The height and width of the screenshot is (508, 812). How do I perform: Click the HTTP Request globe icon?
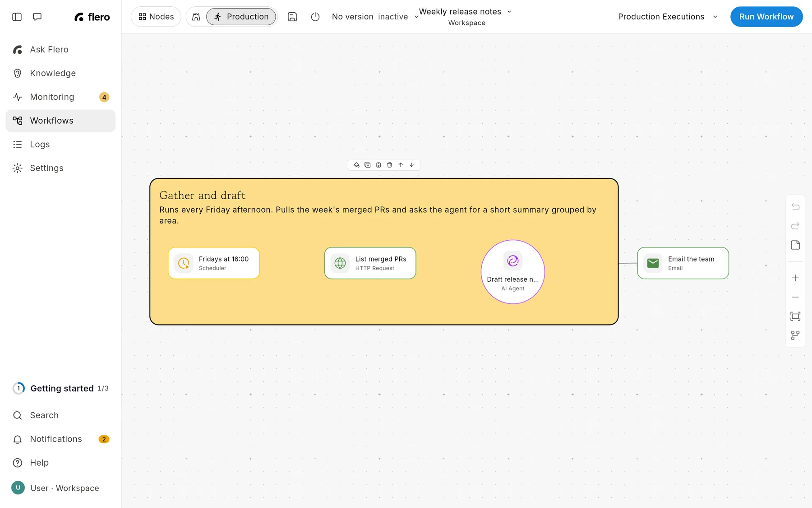[x=340, y=263]
